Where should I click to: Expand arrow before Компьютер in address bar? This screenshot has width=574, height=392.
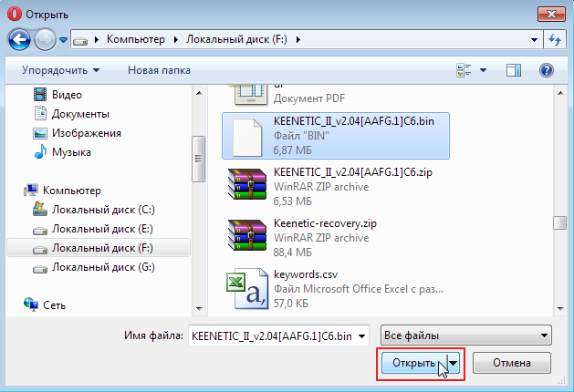pos(97,39)
